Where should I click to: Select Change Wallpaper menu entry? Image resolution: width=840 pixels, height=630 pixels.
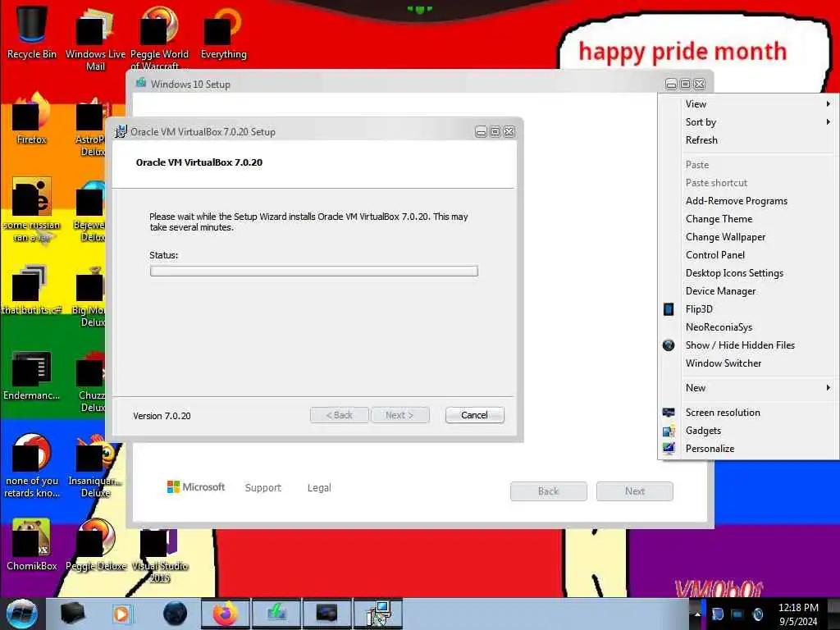(748, 237)
